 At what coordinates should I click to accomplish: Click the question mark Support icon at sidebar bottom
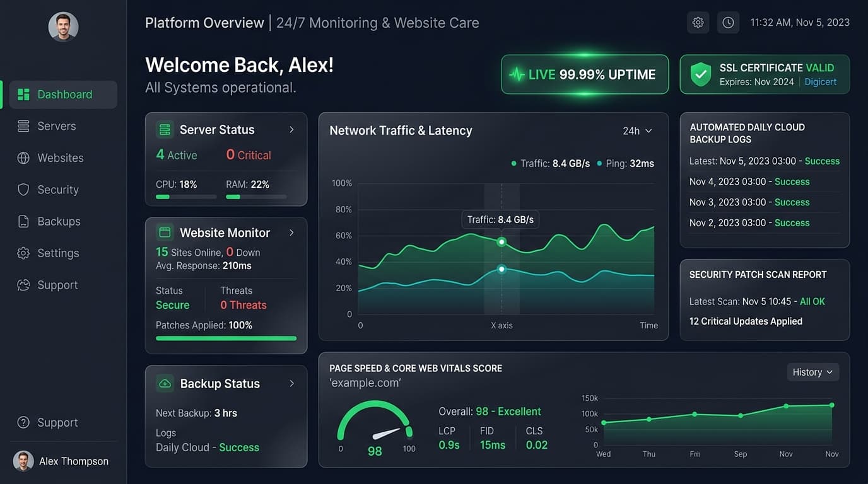[23, 422]
